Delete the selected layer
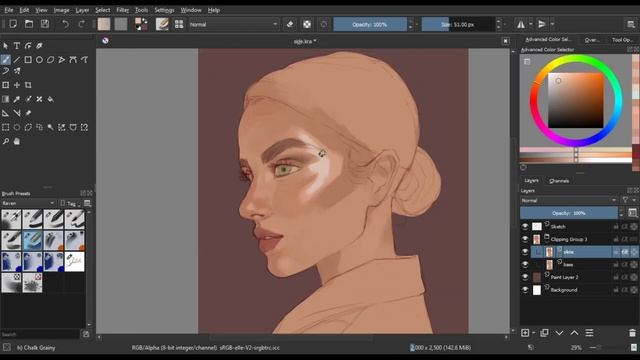Image resolution: width=640 pixels, height=360 pixels. click(632, 333)
